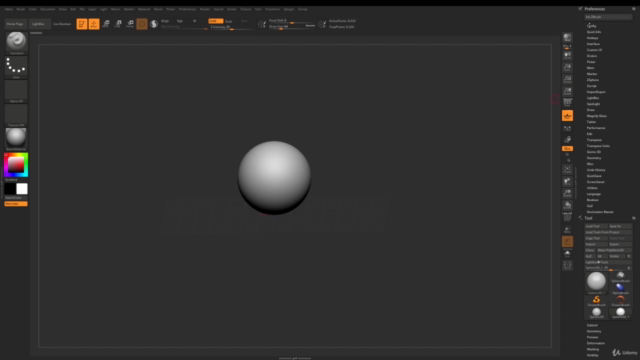The image size is (640, 360).
Task: Open the Preferences menu
Action: (x=187, y=9)
